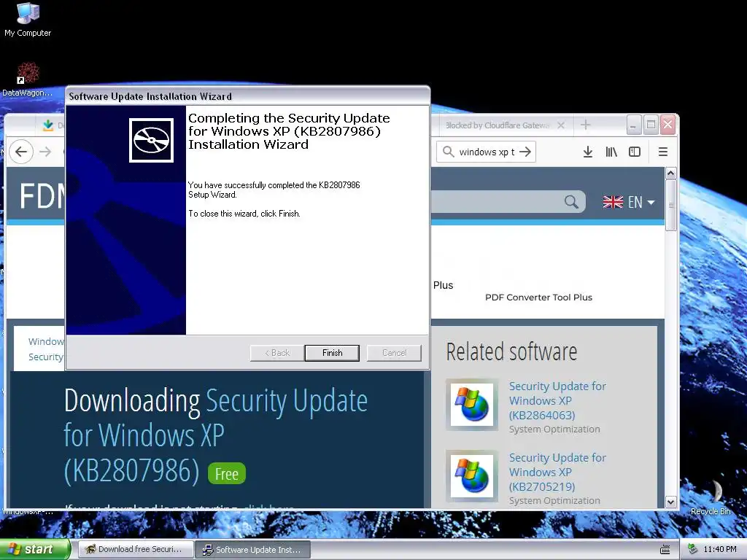This screenshot has height=560, width=747.
Task: Click the browser vertical scrollbar thumb
Action: pyautogui.click(x=671, y=205)
